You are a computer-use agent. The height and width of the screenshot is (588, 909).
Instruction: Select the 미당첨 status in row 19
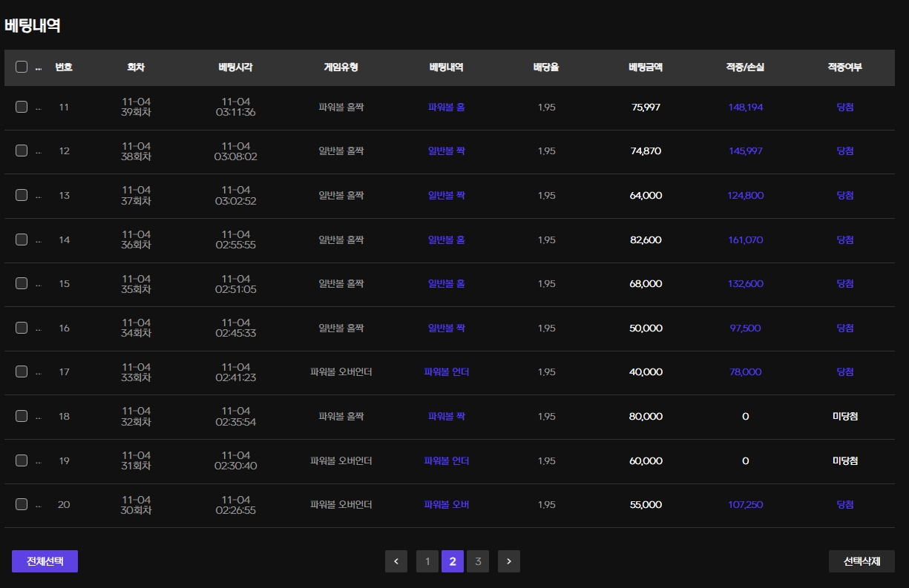844,460
